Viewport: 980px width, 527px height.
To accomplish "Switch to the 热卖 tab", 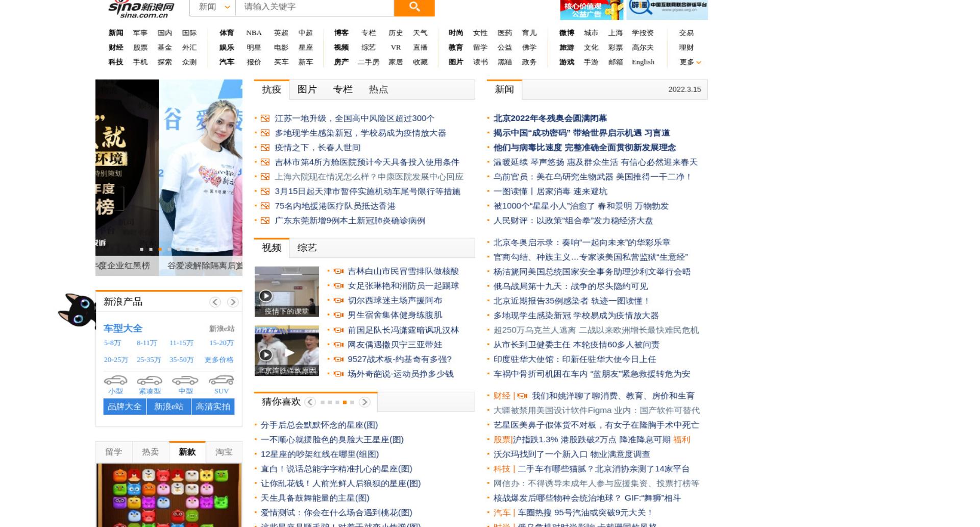I will pos(151,452).
